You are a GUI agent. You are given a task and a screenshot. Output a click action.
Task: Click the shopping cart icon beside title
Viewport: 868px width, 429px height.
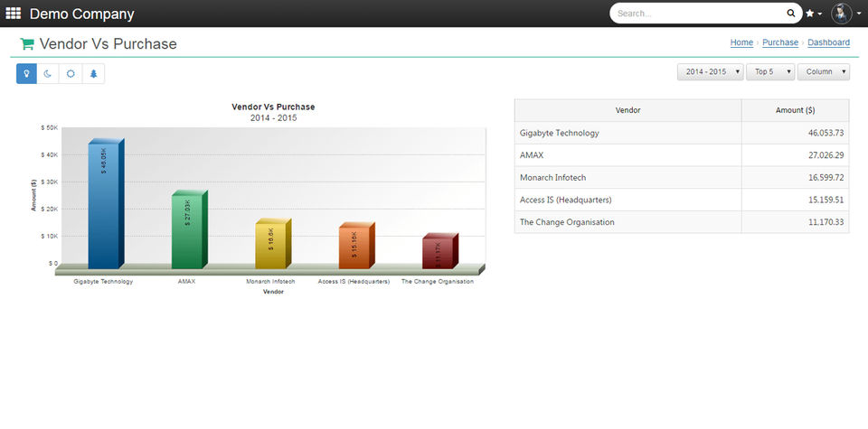26,43
